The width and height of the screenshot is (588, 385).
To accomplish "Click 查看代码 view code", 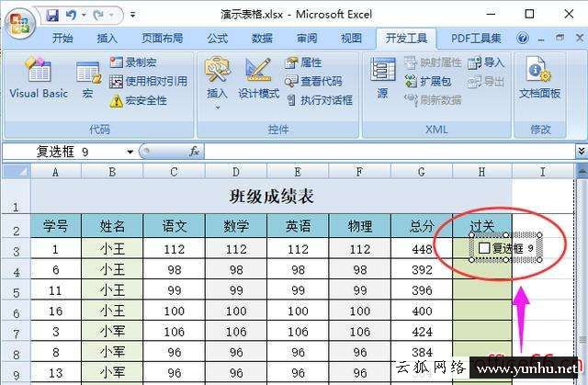I will (313, 82).
